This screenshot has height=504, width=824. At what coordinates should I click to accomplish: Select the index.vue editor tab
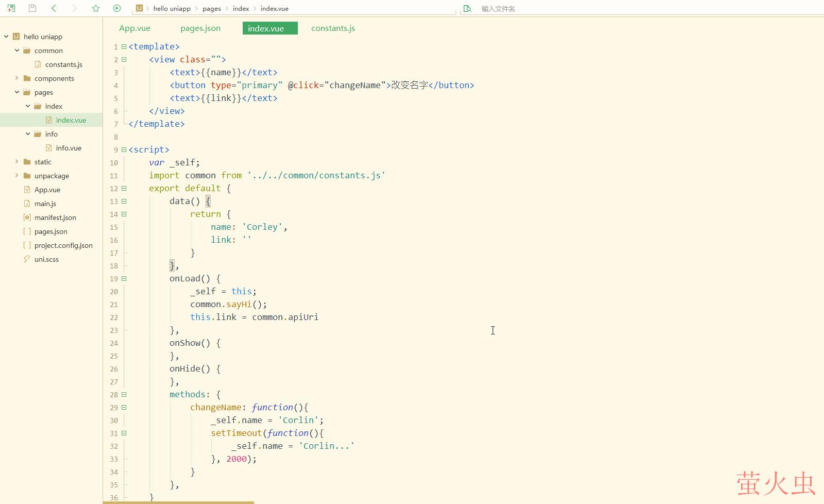[x=270, y=28]
